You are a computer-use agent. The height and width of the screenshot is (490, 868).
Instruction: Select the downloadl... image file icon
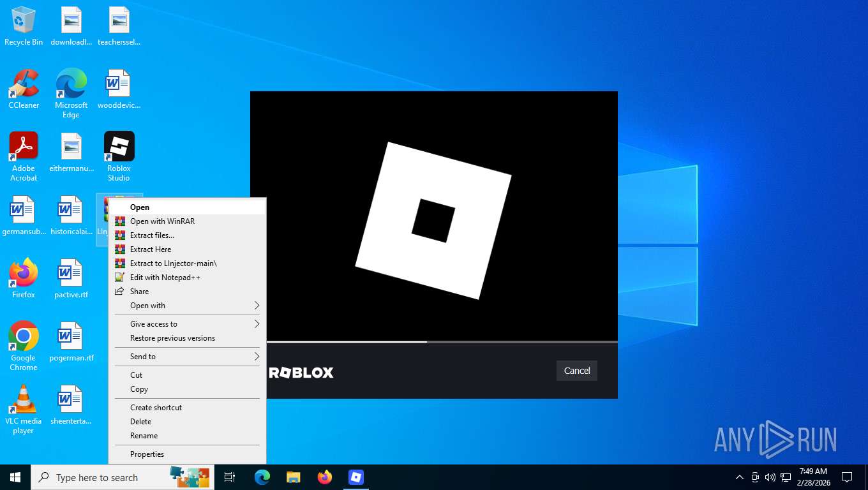click(71, 26)
